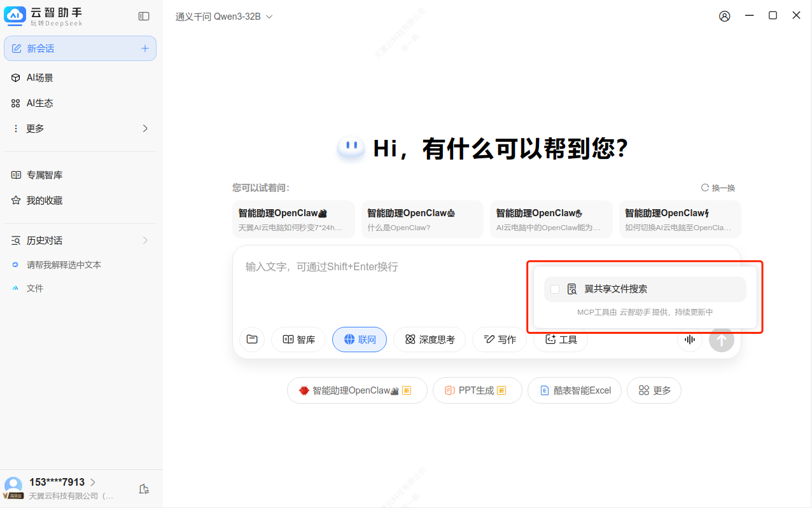Click the star icon beside 我的收藏
812x508 pixels.
click(x=16, y=200)
